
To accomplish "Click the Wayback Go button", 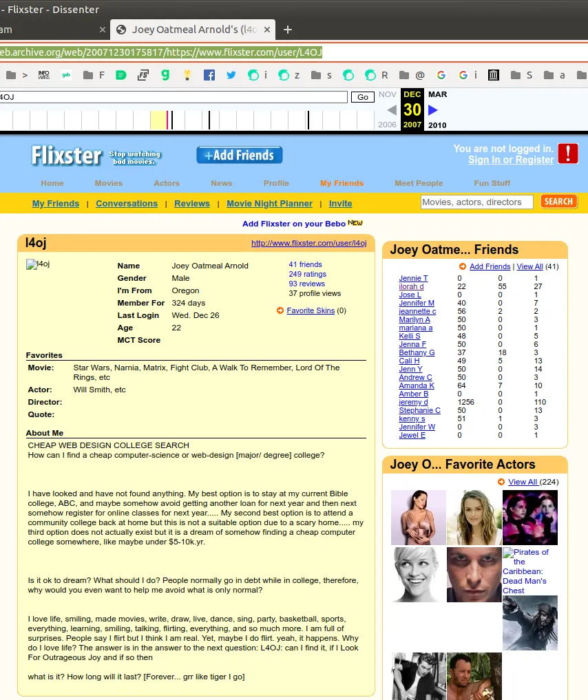I will [x=363, y=97].
